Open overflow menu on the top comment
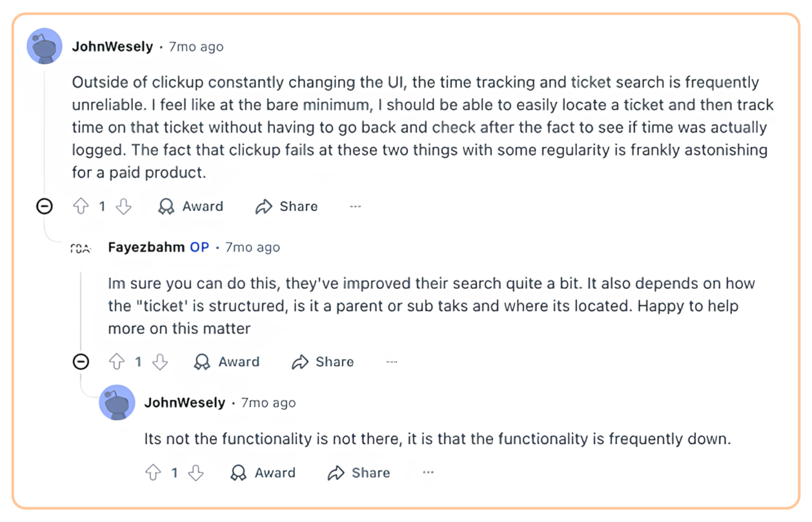Screen dimensions: 812x522 [356, 206]
